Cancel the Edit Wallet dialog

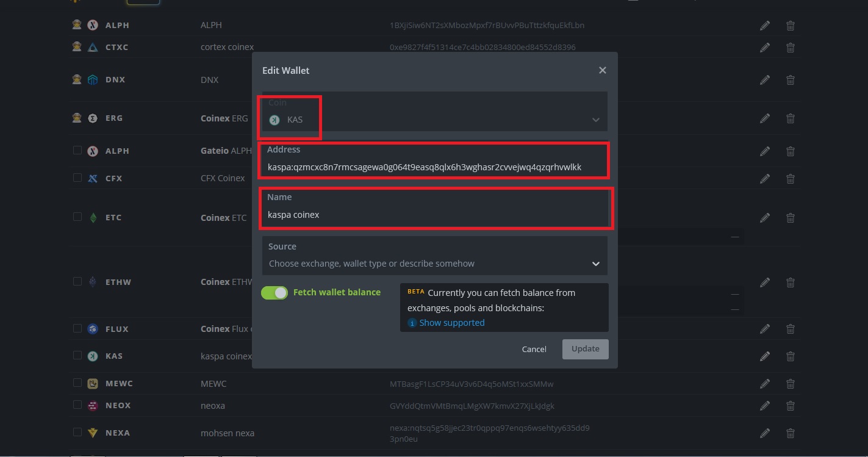click(534, 349)
